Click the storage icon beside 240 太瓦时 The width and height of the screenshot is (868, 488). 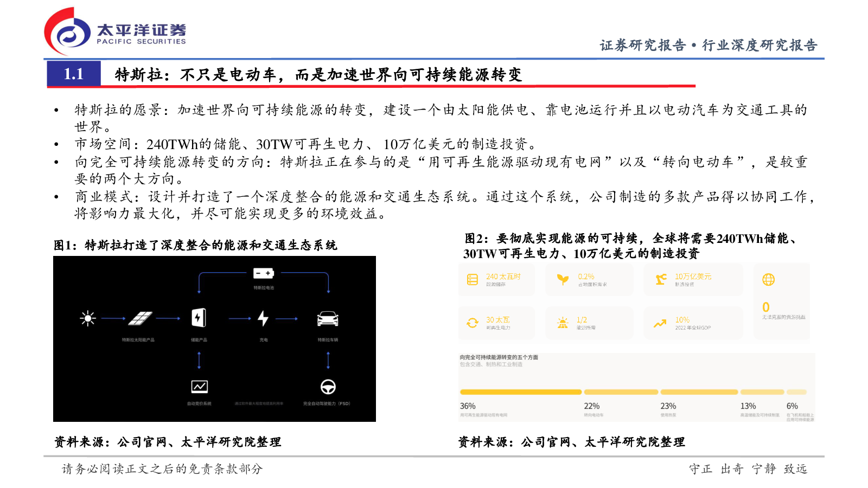(473, 280)
